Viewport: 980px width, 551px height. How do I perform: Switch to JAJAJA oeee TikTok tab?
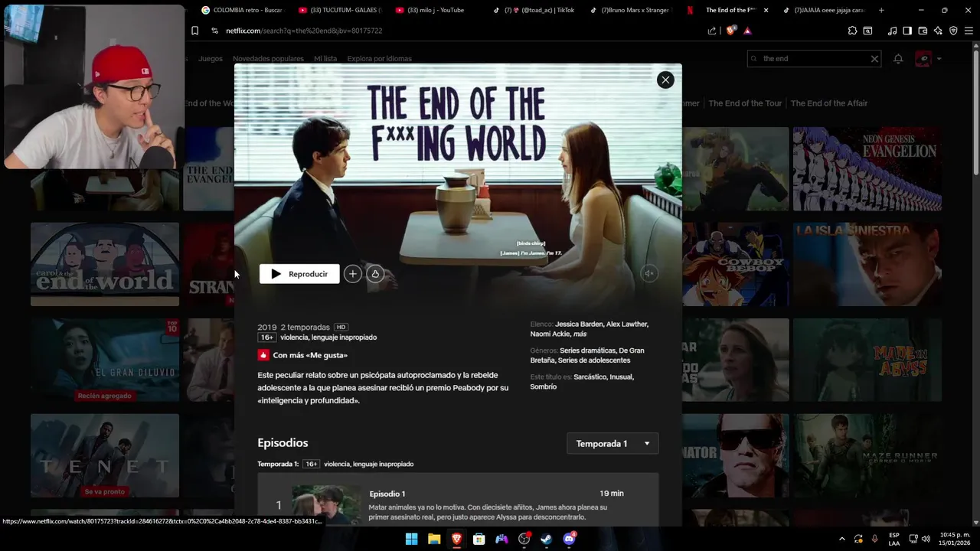(x=824, y=10)
